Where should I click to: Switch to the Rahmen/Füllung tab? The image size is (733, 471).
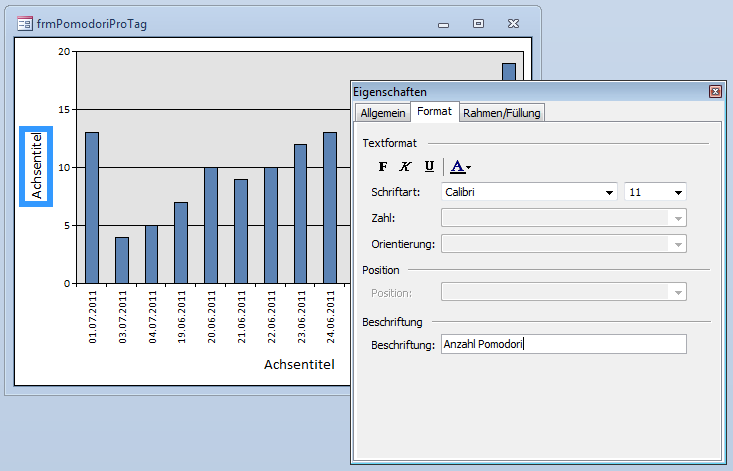point(501,113)
